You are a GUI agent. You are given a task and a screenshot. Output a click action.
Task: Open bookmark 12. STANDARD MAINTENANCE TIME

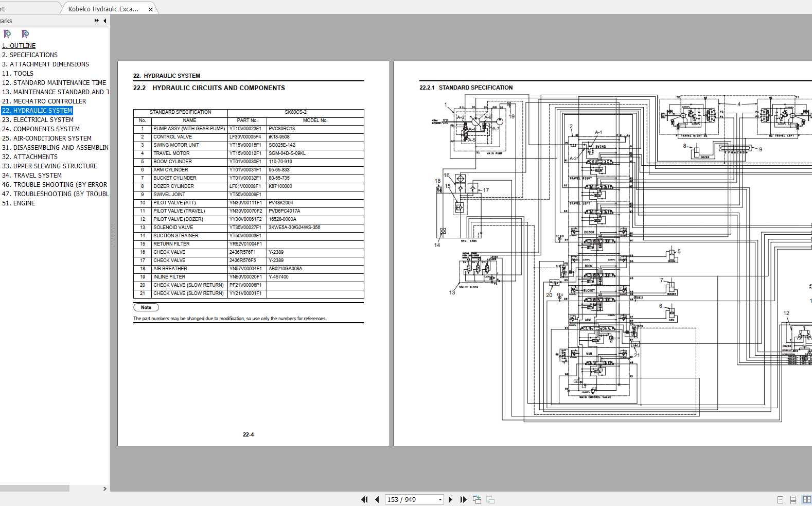(x=54, y=83)
